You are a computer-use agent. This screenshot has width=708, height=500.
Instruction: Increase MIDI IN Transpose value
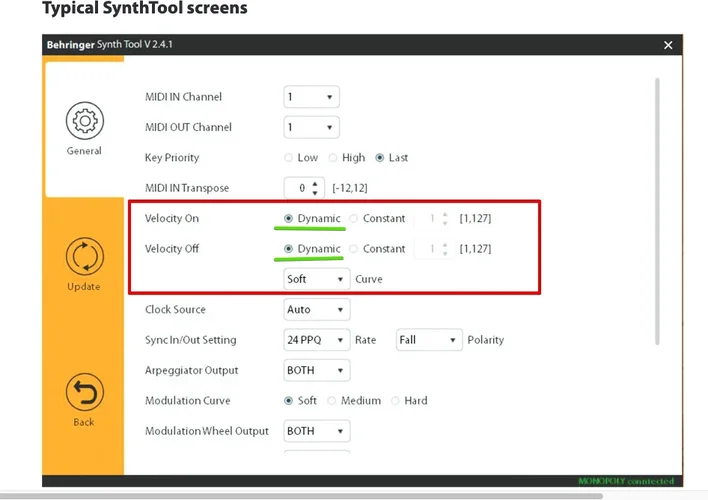315,184
